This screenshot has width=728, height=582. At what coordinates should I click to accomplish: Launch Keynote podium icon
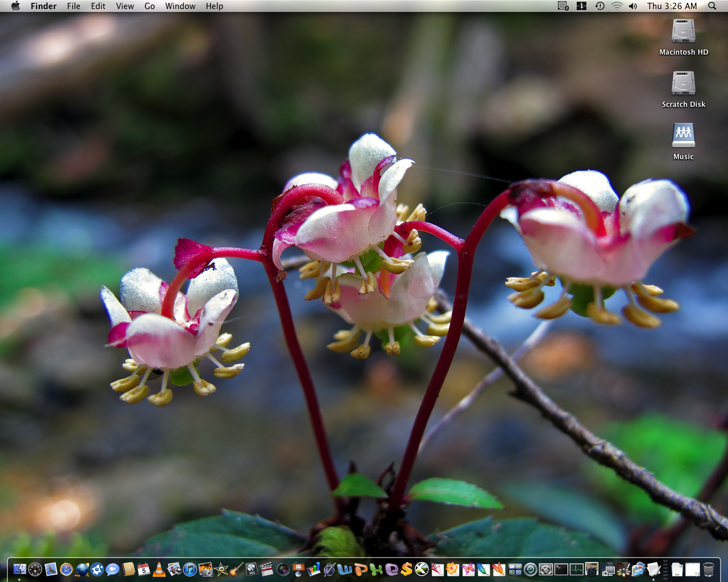(298, 569)
